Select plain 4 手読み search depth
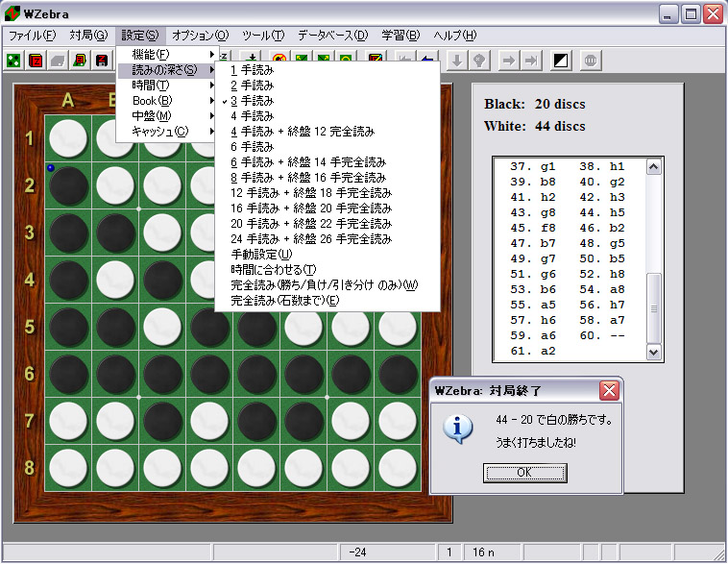 pyautogui.click(x=328, y=116)
